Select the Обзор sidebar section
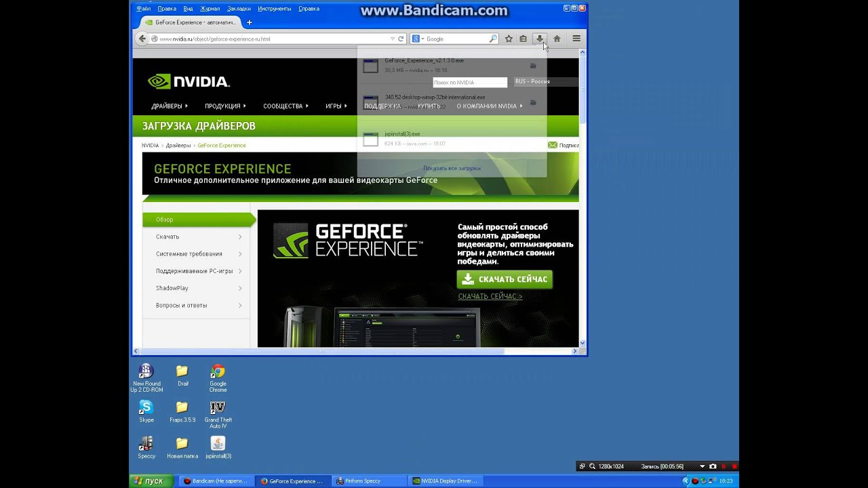This screenshot has height=488, width=868. (196, 220)
